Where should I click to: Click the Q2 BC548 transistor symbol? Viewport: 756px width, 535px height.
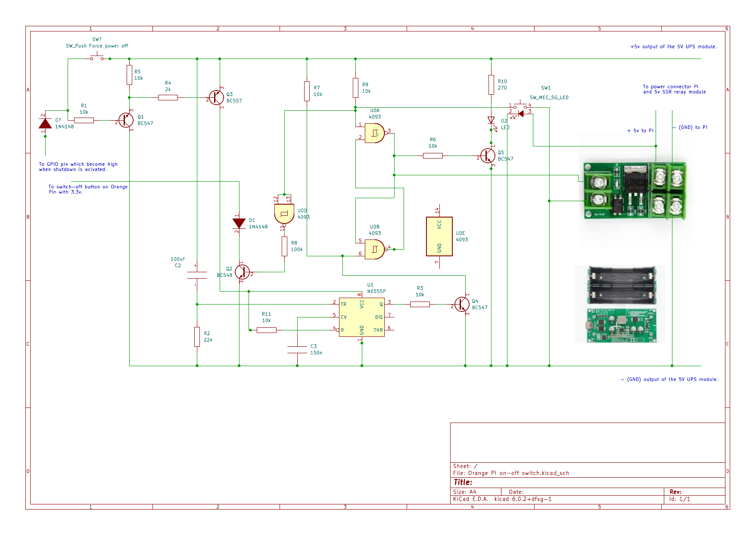coord(242,272)
